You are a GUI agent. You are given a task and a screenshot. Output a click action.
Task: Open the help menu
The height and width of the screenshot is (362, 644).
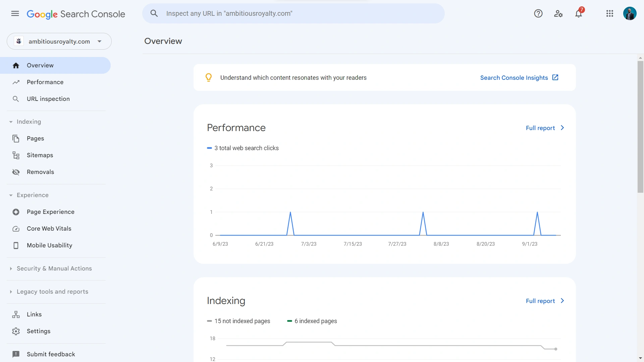tap(538, 13)
